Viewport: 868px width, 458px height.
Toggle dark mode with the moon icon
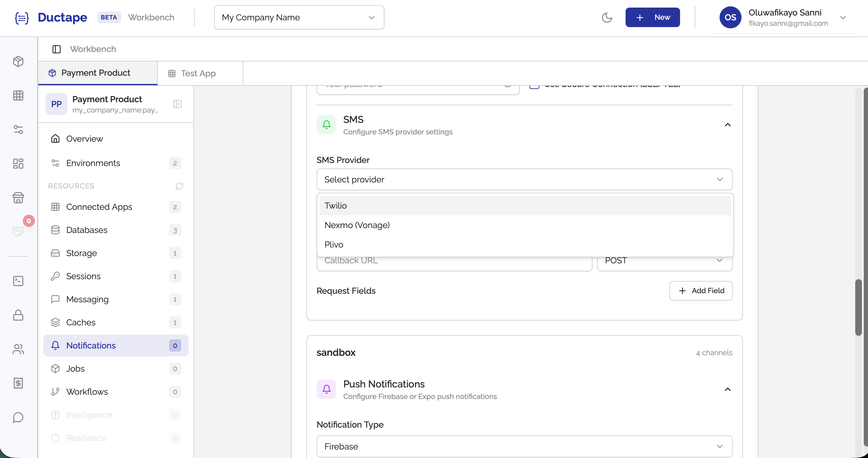607,17
